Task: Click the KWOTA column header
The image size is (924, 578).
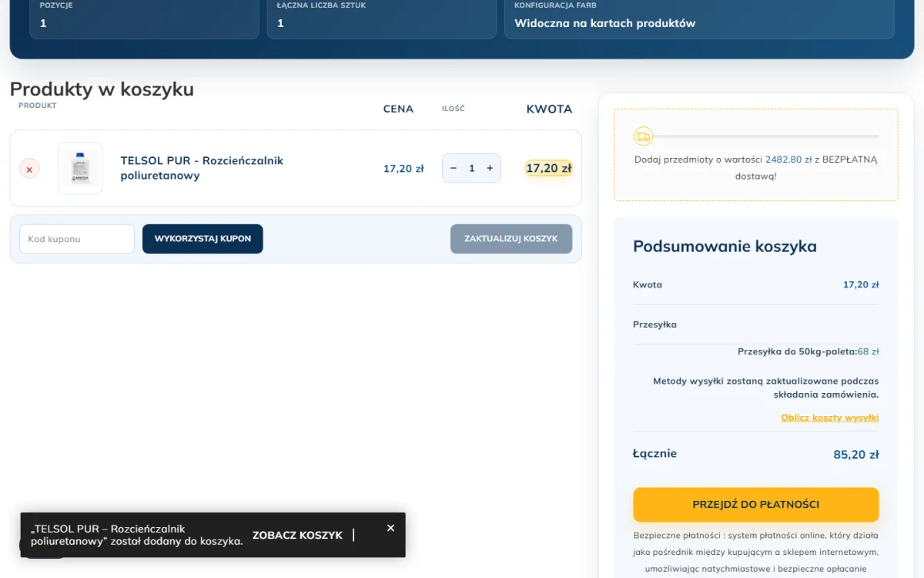Action: point(549,109)
